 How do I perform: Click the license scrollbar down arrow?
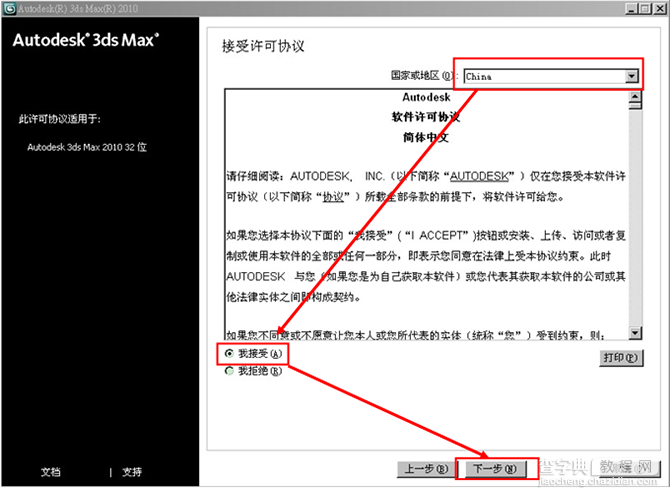pyautogui.click(x=635, y=332)
